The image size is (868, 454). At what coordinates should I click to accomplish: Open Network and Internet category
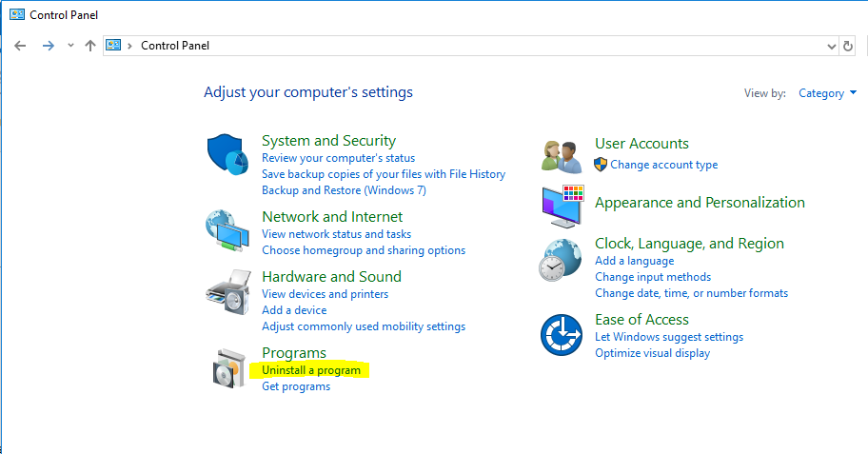point(332,216)
